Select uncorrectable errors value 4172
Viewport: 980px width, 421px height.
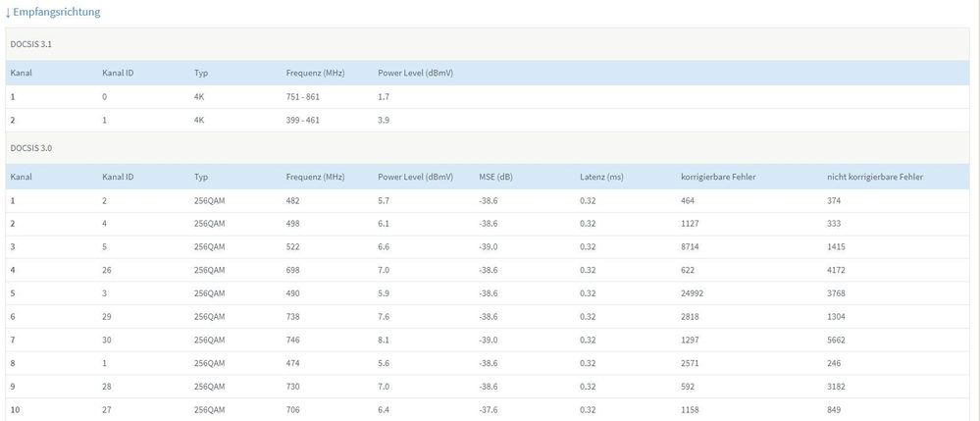(x=836, y=270)
